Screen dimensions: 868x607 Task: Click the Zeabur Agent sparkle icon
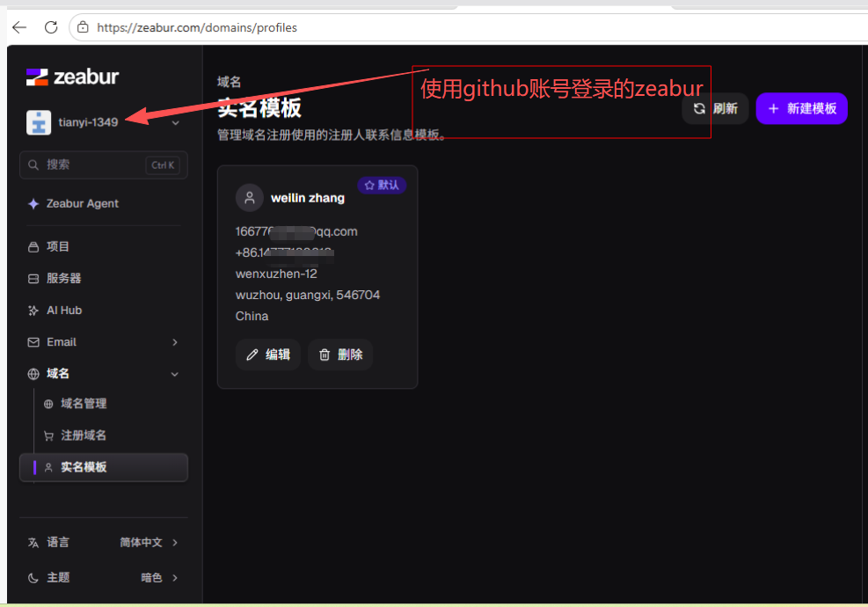coord(33,204)
